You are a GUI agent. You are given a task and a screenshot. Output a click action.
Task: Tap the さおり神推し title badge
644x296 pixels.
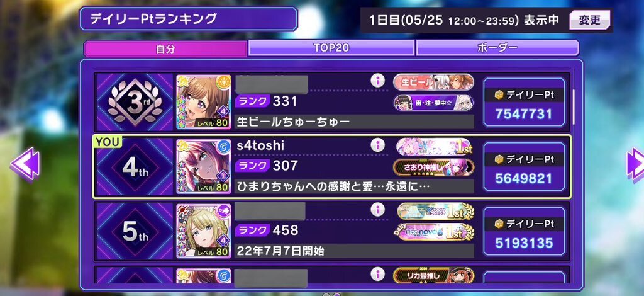(x=434, y=168)
